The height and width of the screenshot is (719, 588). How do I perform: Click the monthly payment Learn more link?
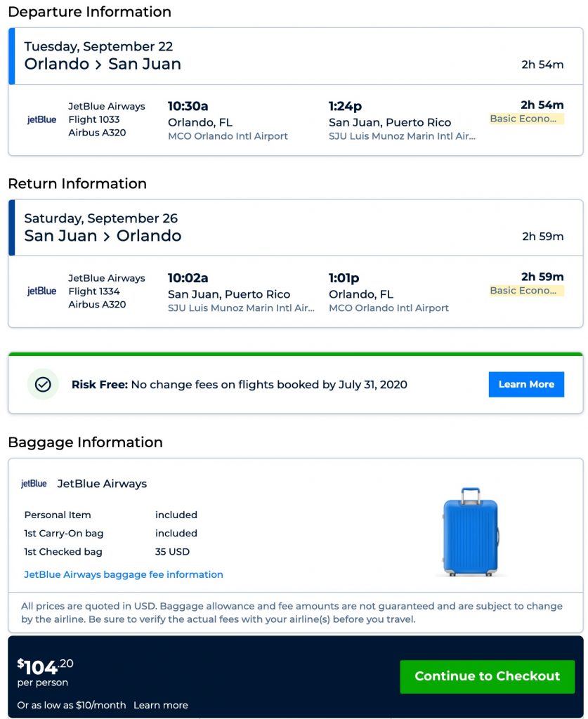coord(161,705)
